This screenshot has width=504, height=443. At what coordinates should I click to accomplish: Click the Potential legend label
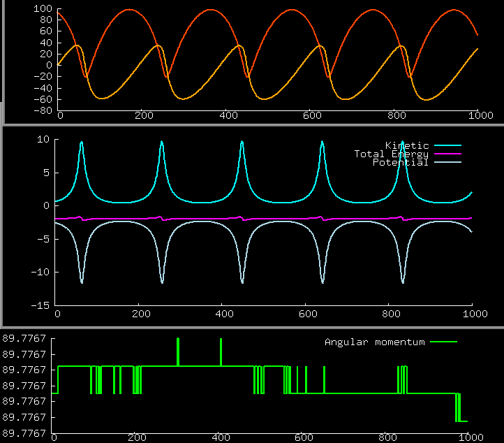[401, 163]
